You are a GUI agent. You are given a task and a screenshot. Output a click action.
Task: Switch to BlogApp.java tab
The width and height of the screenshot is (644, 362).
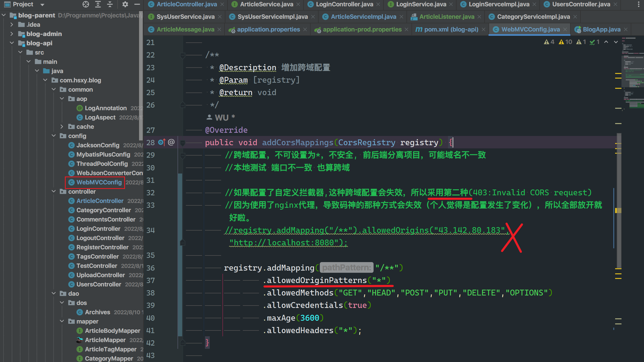(x=601, y=29)
